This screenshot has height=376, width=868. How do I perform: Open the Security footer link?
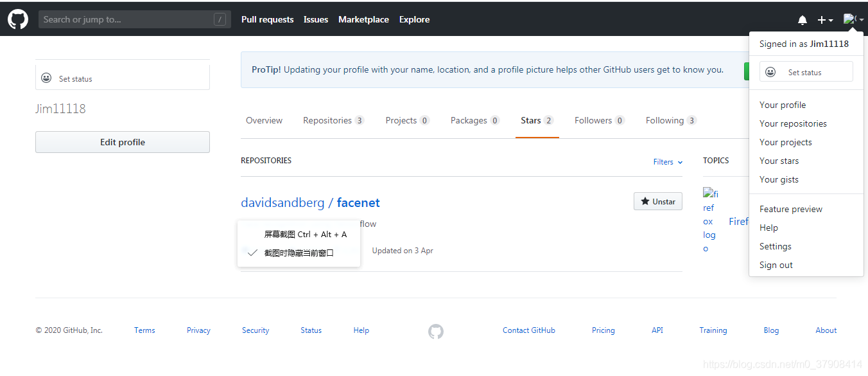pyautogui.click(x=256, y=330)
